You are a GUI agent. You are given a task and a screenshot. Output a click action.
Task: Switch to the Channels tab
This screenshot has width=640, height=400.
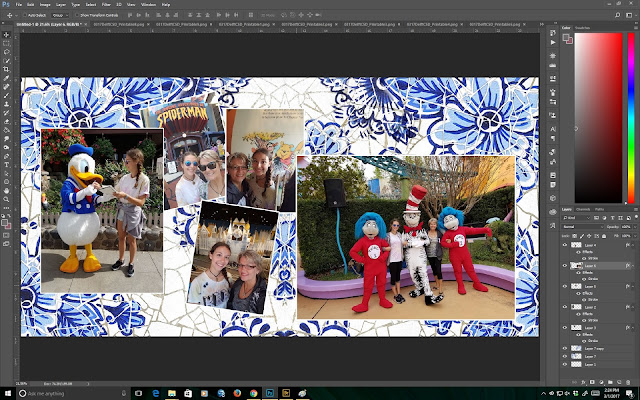click(x=583, y=209)
